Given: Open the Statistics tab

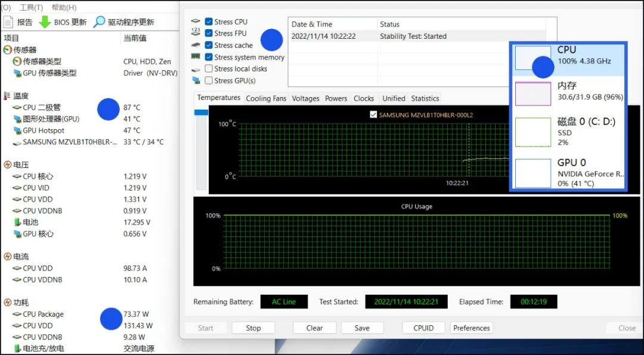Looking at the screenshot, I should pos(425,98).
